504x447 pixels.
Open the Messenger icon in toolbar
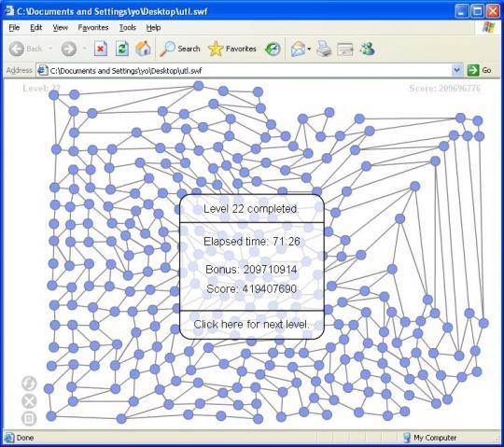click(x=367, y=49)
